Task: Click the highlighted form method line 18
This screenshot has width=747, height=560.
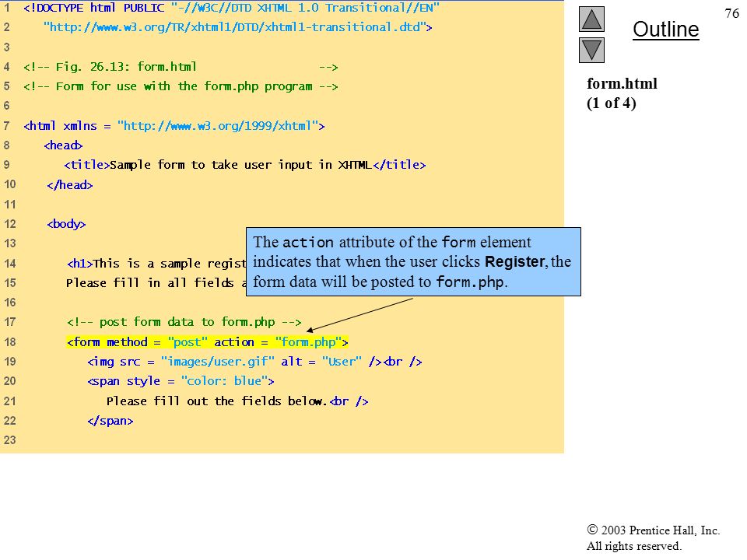Action: tap(207, 342)
